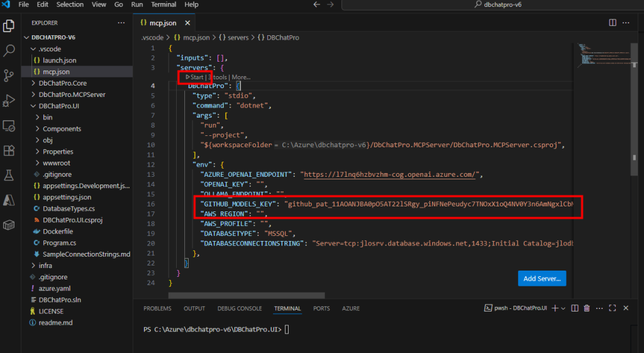Open readme.md in the explorer
This screenshot has width=644, height=353.
click(x=77, y=323)
